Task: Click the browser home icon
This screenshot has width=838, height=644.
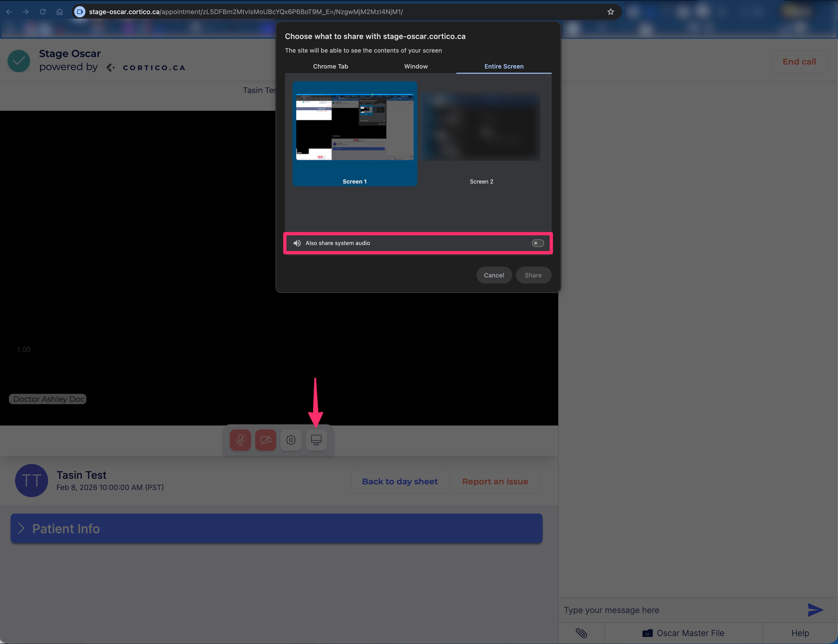Action: tap(59, 12)
